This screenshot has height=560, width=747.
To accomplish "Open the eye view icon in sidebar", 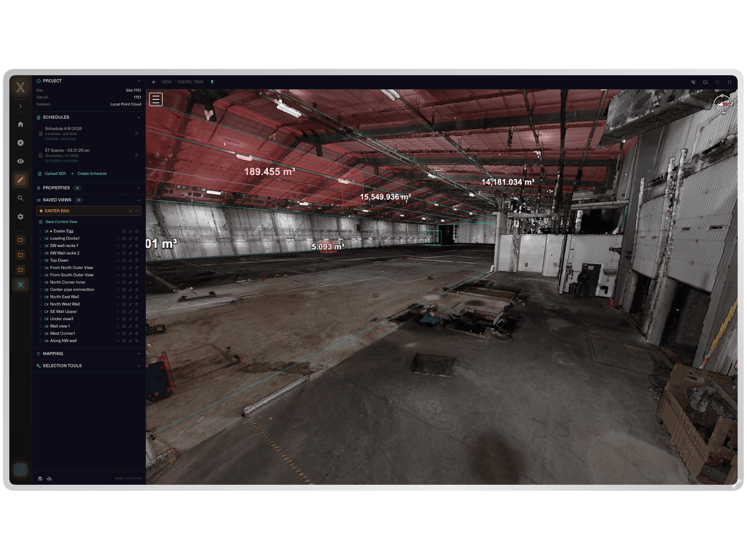I will click(21, 161).
